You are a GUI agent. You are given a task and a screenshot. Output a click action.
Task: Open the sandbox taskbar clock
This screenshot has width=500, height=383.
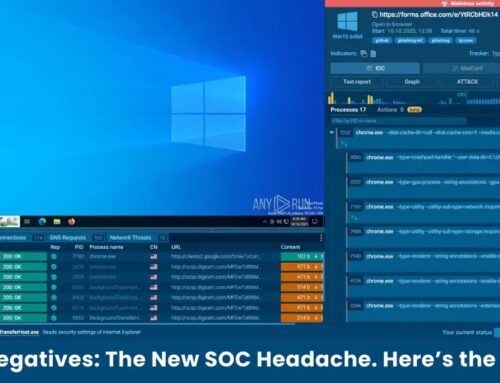(x=299, y=221)
